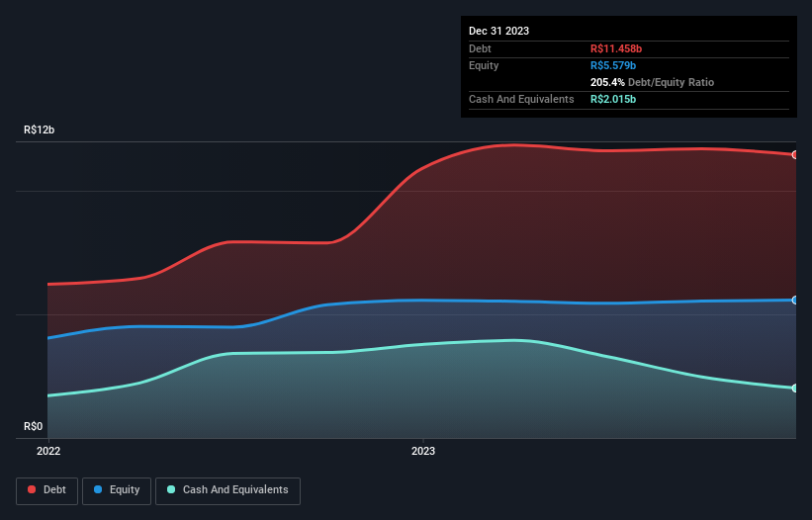
Task: Click the R$12b y-axis label
Action: coord(39,130)
